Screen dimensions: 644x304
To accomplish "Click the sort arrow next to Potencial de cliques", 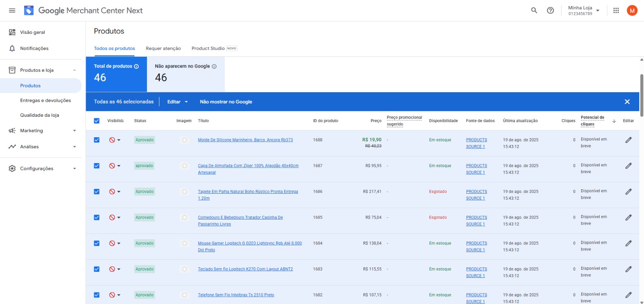I will [x=614, y=121].
